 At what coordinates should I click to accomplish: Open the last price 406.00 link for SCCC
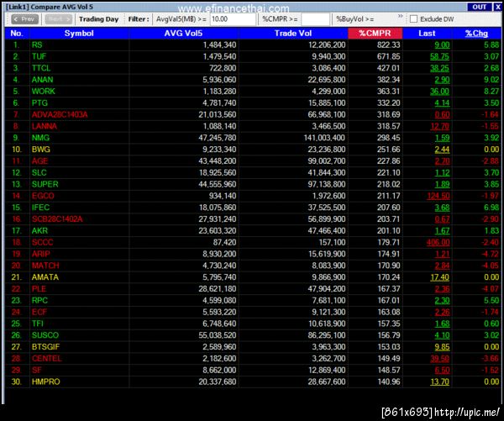438,242
